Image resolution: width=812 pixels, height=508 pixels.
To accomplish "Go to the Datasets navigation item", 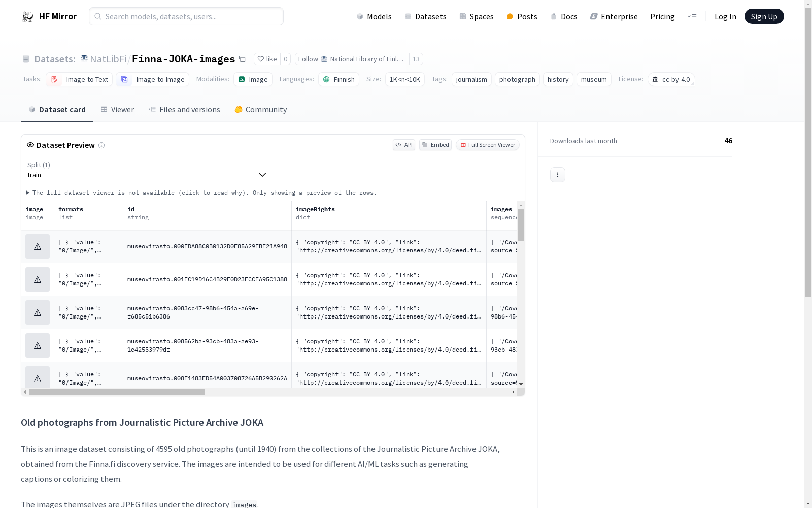I will pos(425,16).
